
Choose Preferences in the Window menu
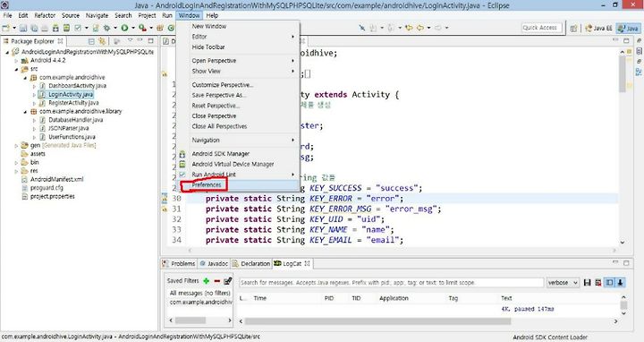[207, 185]
